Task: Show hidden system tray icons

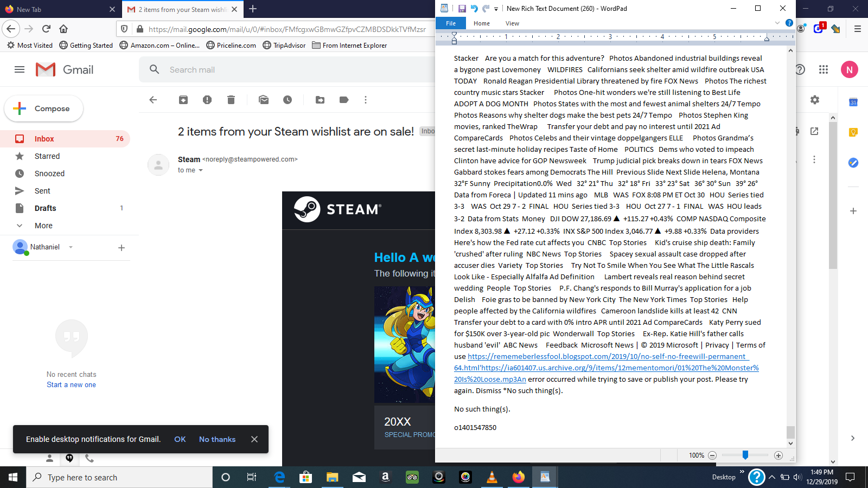Action: tap(771, 477)
